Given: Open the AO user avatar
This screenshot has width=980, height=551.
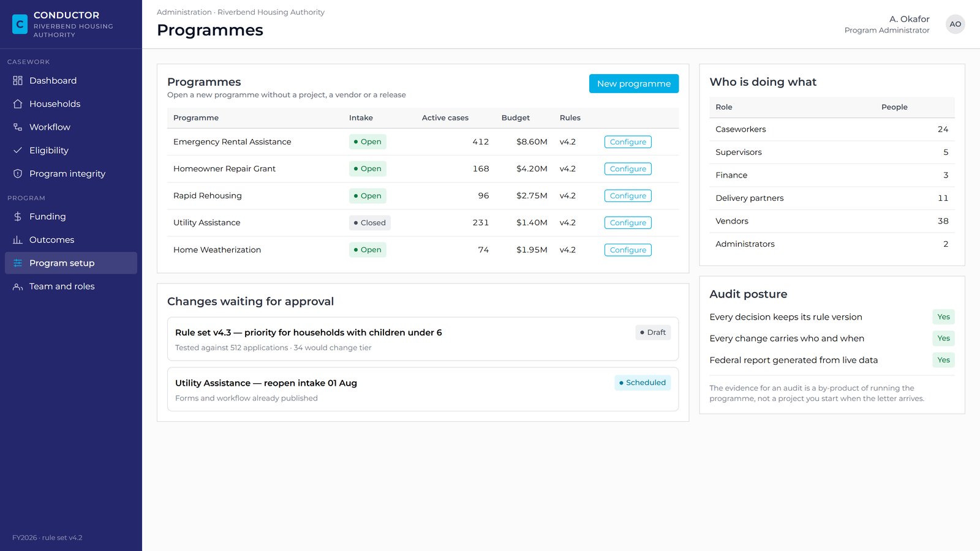Looking at the screenshot, I should pos(955,24).
